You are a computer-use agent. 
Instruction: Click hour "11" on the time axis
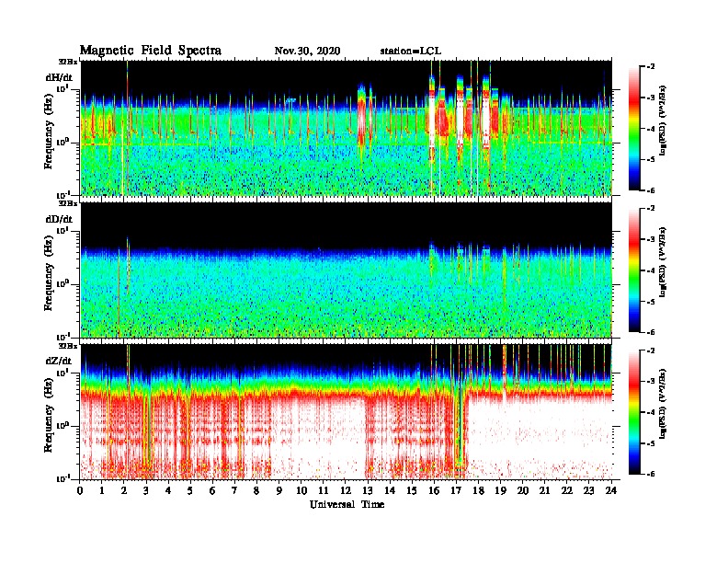[x=324, y=490]
